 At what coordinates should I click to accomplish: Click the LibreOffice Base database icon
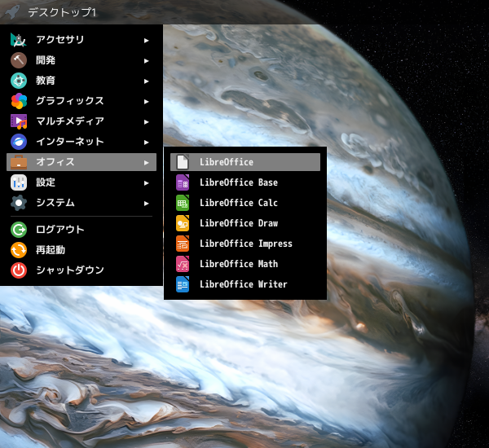(x=183, y=182)
